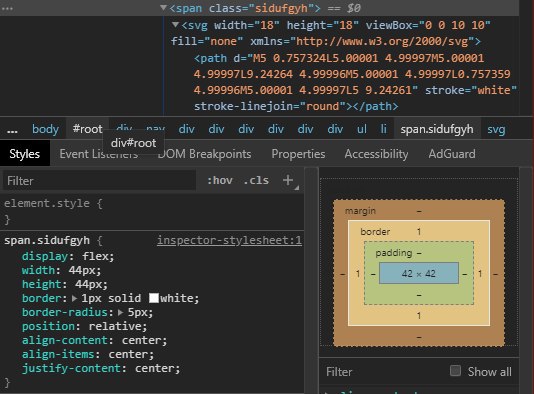This screenshot has height=394, width=534.
Task: Enable the Show all checkbox
Action: click(455, 371)
